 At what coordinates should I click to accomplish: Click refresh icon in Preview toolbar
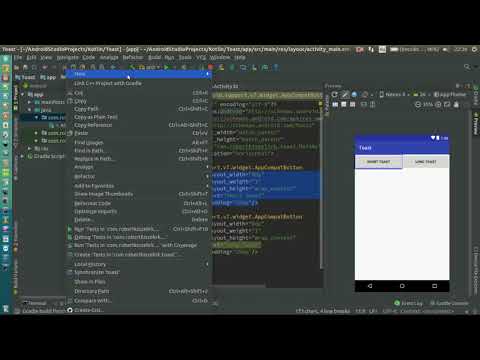(335, 95)
